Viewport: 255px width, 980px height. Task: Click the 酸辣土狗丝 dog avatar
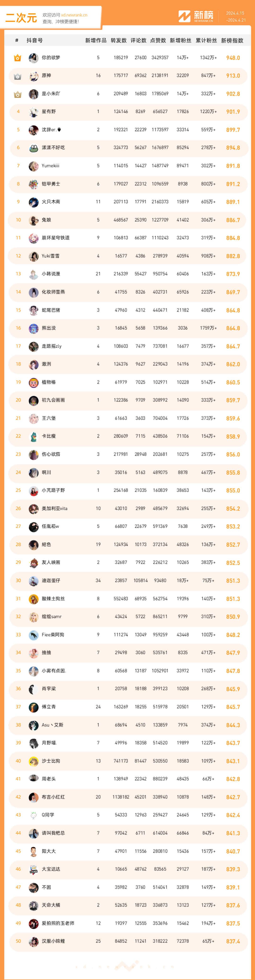[x=34, y=599]
